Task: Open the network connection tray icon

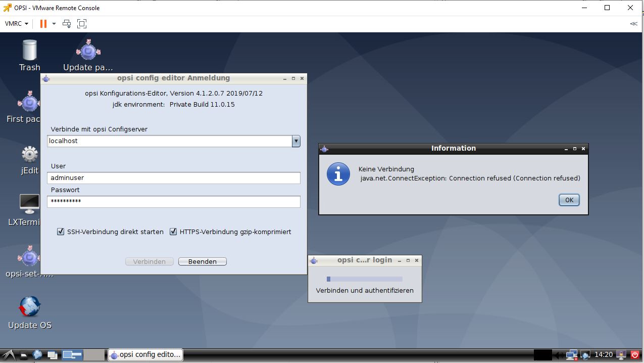Action: pos(572,355)
